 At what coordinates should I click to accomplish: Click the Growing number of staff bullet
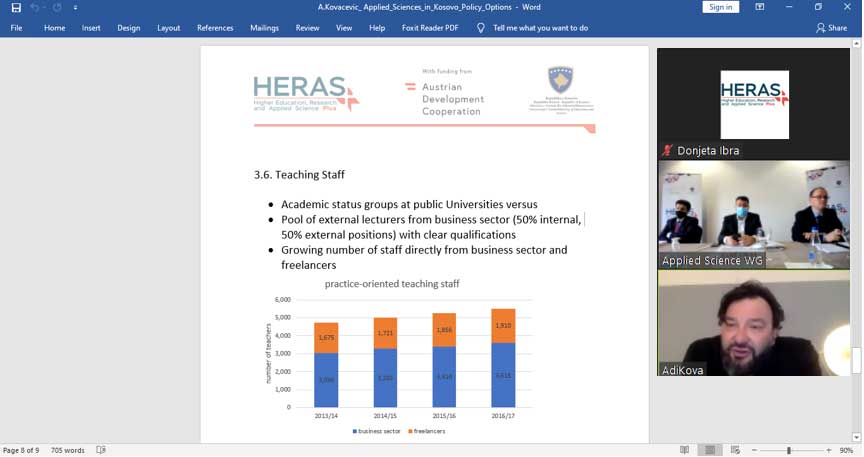(424, 257)
